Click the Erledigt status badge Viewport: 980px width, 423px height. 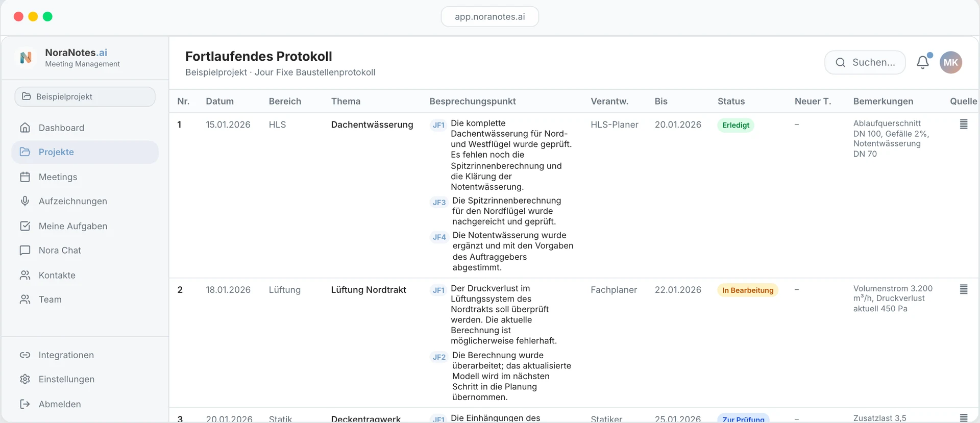tap(736, 125)
